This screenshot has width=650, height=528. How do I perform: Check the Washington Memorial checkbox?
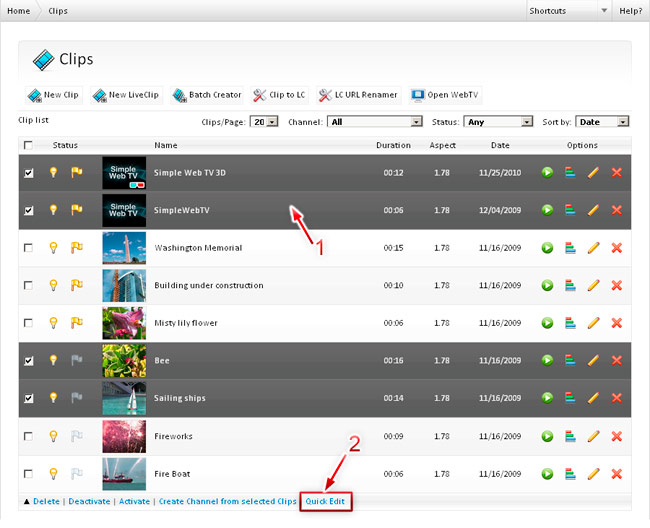28,248
